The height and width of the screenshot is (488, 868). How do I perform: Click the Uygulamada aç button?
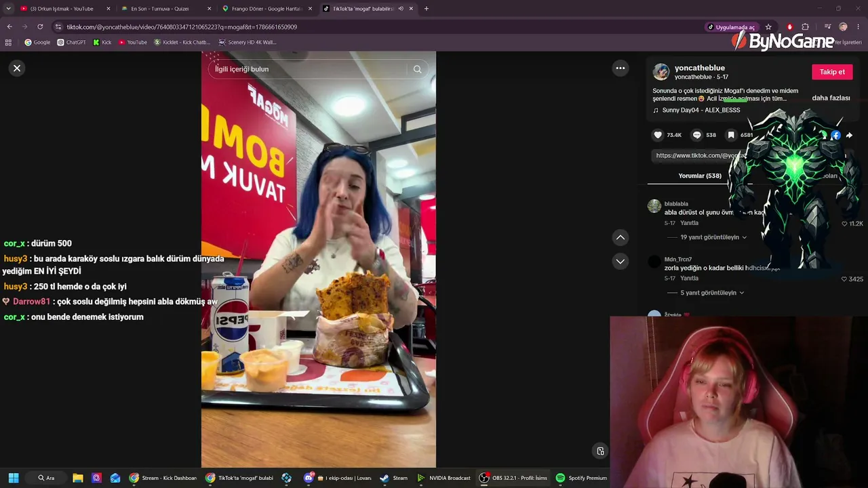[x=732, y=27]
